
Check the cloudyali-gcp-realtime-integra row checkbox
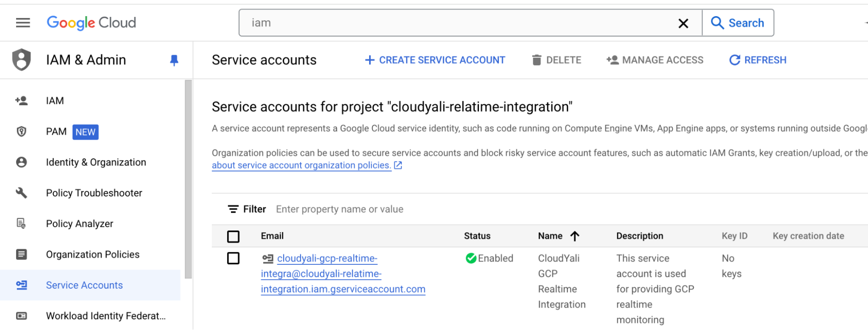coord(233,258)
